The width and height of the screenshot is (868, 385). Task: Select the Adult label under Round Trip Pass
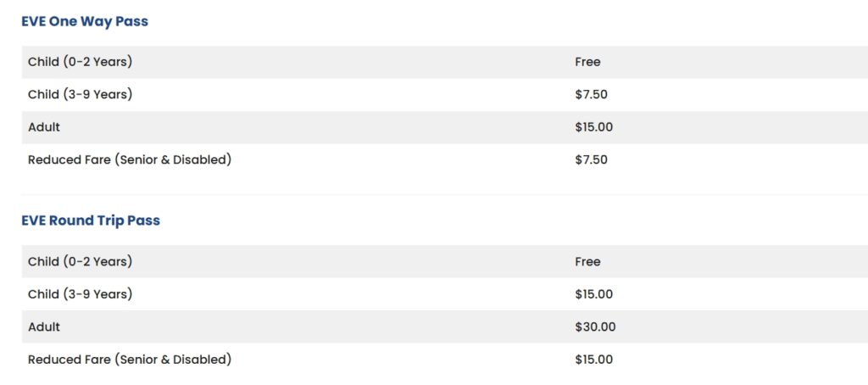(x=44, y=326)
